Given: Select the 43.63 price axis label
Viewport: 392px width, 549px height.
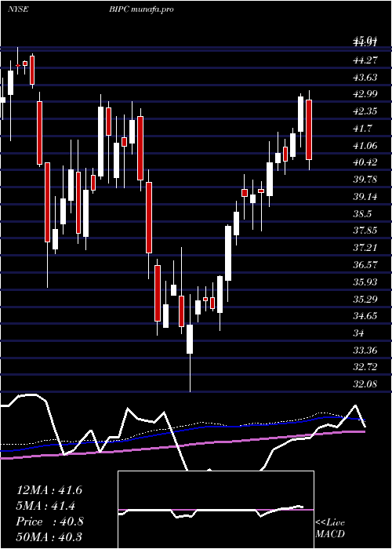Looking at the screenshot, I should click(366, 78).
